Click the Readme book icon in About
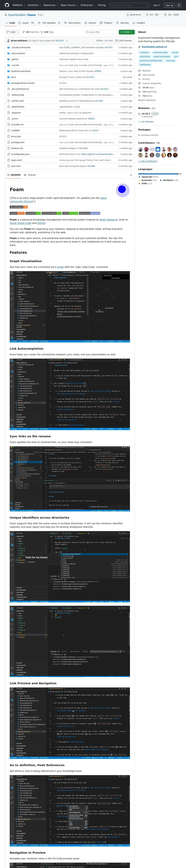The height and width of the screenshot is (868, 186). tap(139, 71)
